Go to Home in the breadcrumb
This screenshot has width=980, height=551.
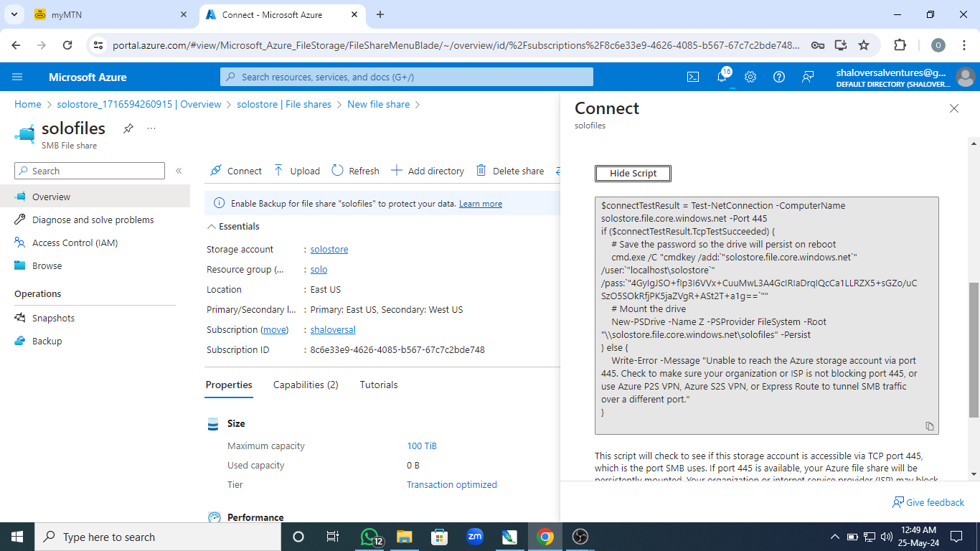pyautogui.click(x=28, y=104)
